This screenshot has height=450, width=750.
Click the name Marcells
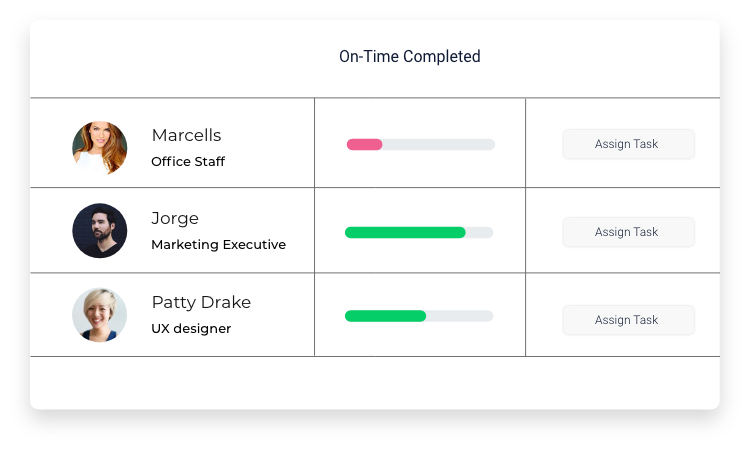tap(186, 135)
